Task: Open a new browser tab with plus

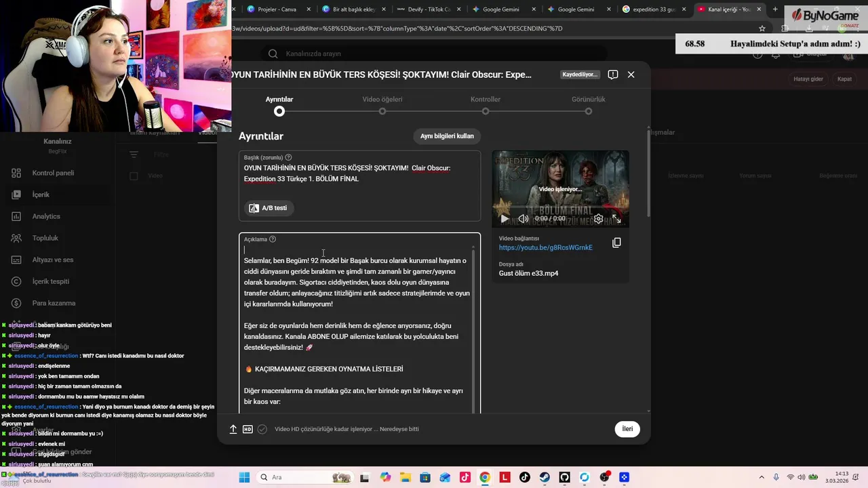Action: [775, 9]
